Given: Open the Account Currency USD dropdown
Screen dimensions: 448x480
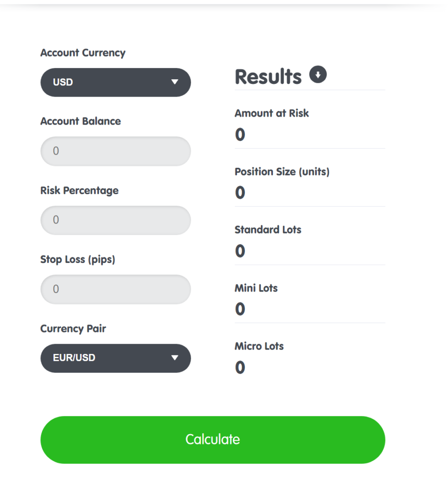Looking at the screenshot, I should pos(115,82).
